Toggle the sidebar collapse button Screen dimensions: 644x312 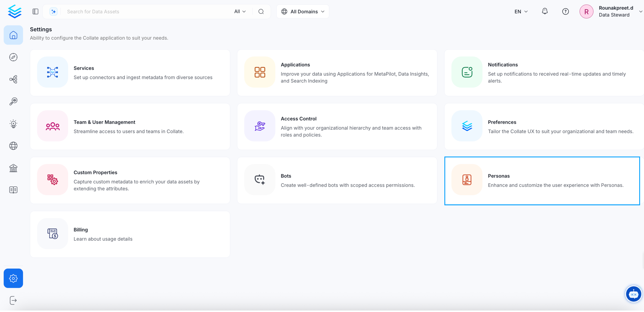tap(35, 12)
